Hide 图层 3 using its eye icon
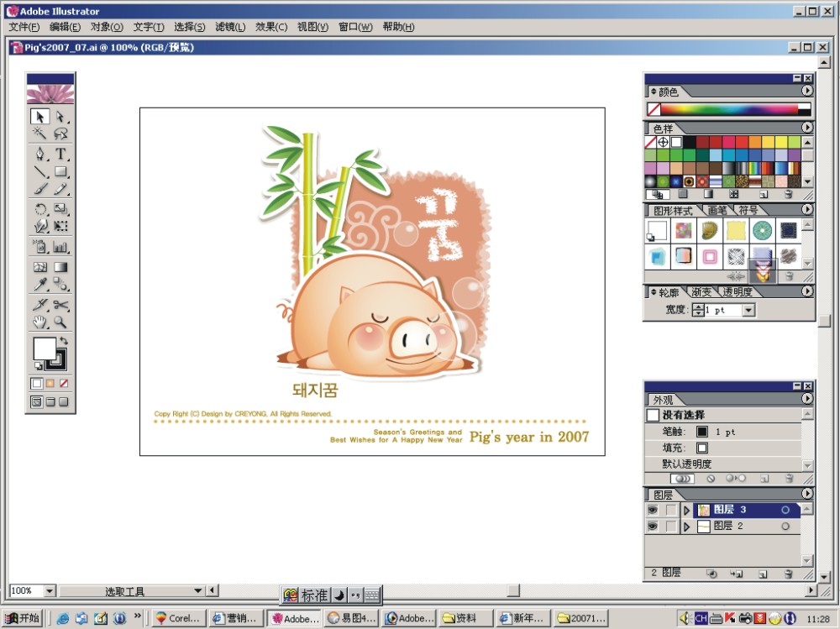This screenshot has width=840, height=629. pyautogui.click(x=653, y=510)
